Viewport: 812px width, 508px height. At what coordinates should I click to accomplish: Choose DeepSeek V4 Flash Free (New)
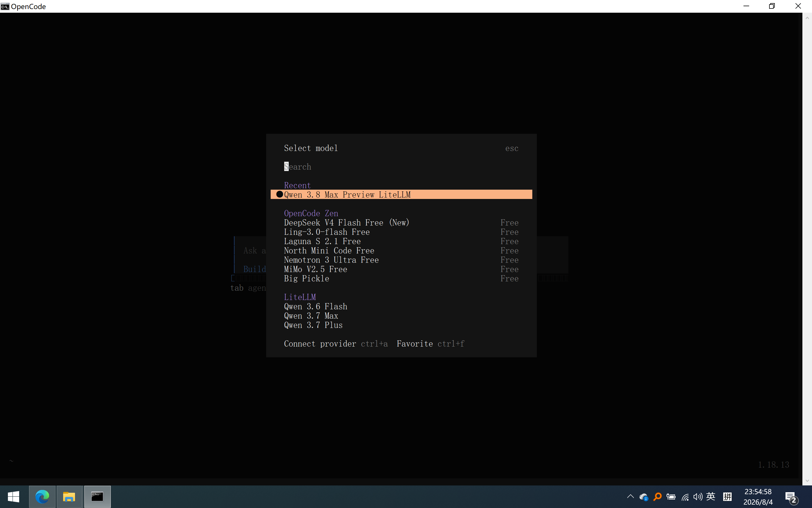click(x=401, y=222)
